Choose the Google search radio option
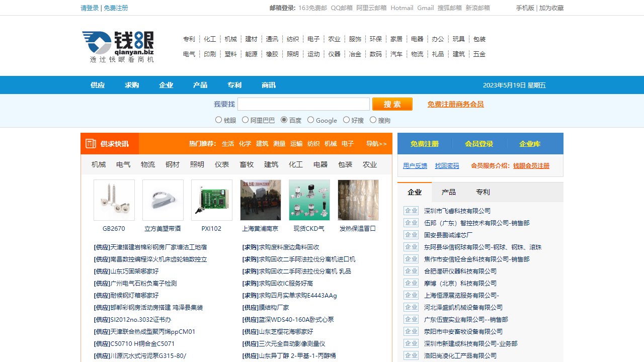644x362 pixels. 310,120
